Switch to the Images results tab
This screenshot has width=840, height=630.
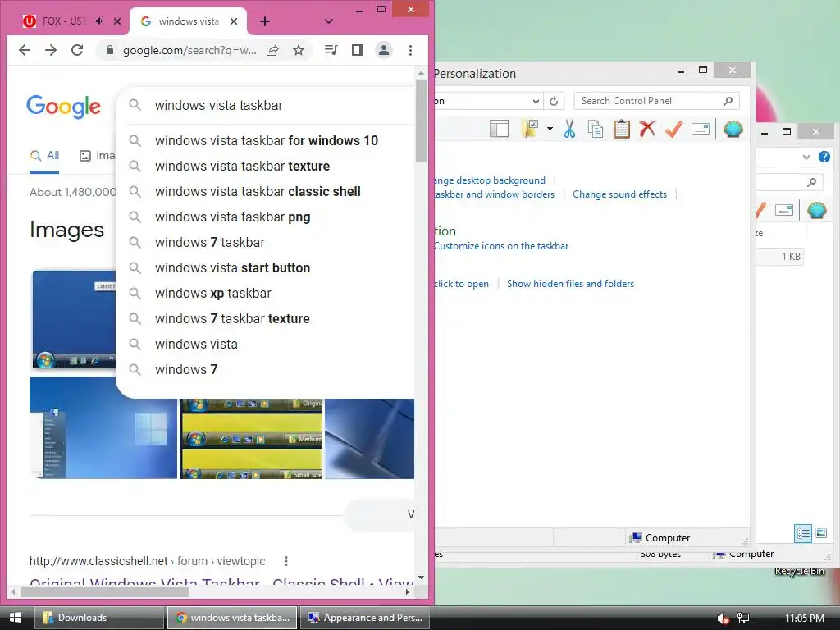pyautogui.click(x=97, y=156)
